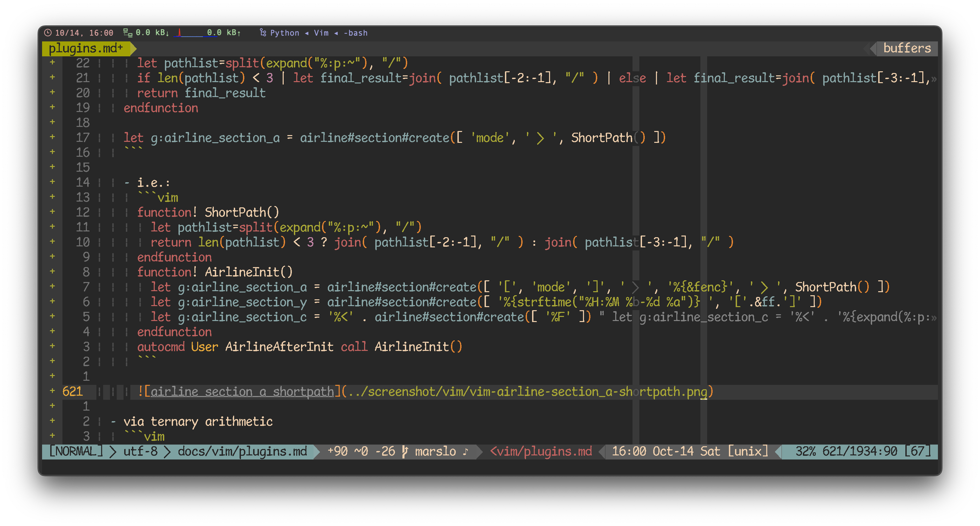The width and height of the screenshot is (980, 526).
Task: Select the plugins.md+ buffer tab
Action: [86, 48]
